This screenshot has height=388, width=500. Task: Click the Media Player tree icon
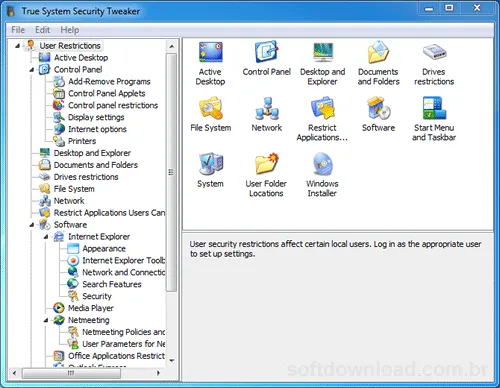coord(59,308)
